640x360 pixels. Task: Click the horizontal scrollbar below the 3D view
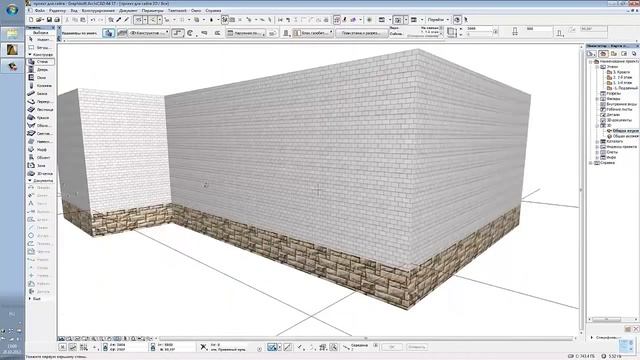coord(365,338)
